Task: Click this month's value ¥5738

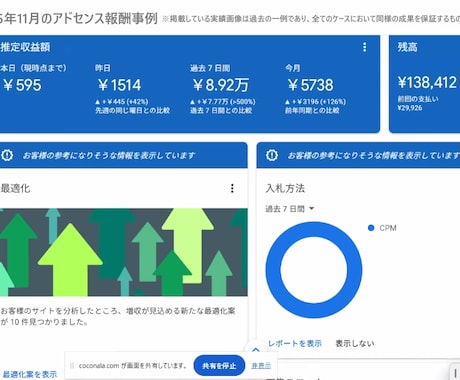Action: 311,85
